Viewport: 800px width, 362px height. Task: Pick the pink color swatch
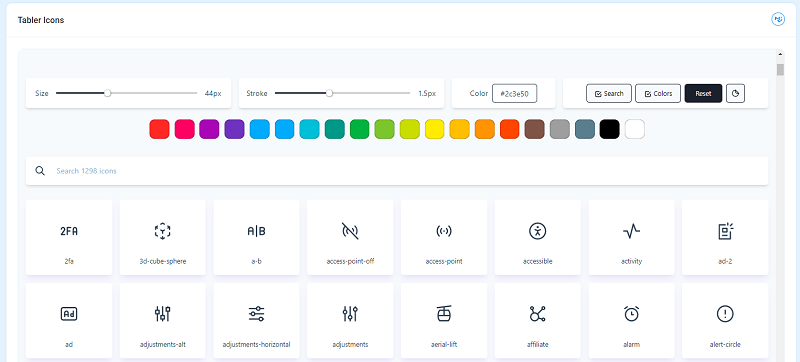click(184, 129)
